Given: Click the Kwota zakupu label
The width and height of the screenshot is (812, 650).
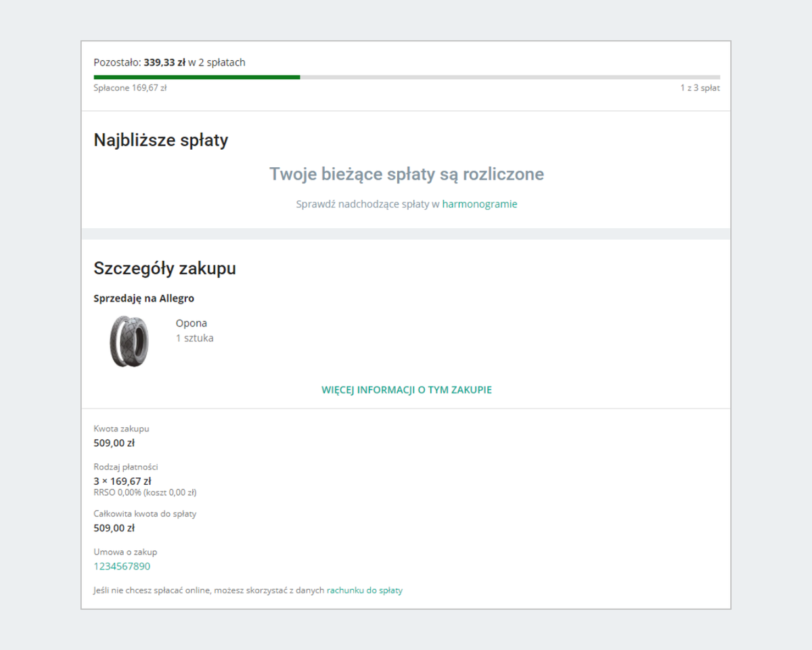Looking at the screenshot, I should [121, 429].
